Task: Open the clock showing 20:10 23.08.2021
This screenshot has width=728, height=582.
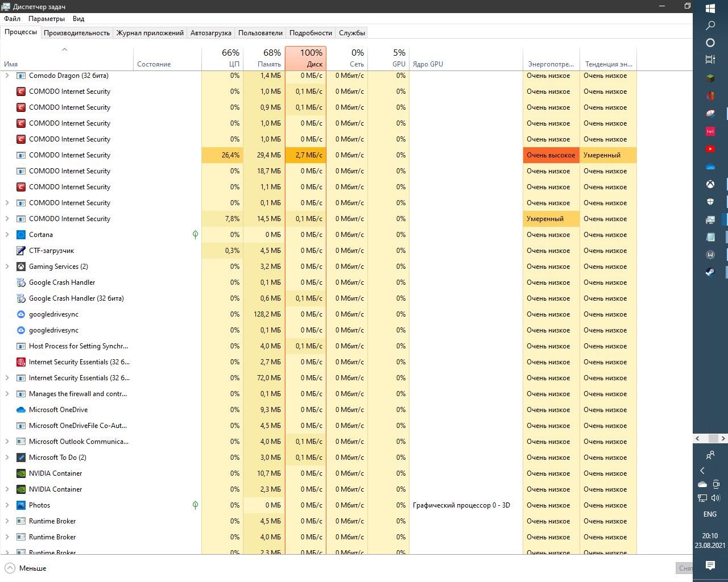Action: point(710,541)
